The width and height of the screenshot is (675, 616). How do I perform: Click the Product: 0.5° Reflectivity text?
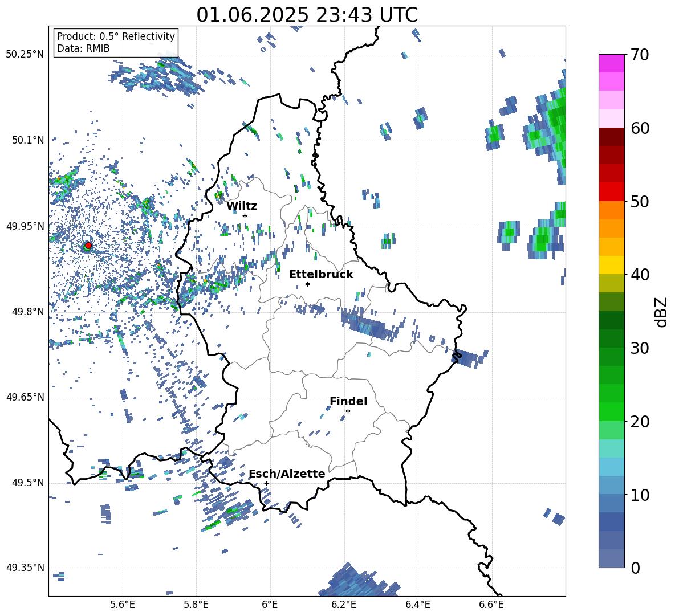point(116,36)
